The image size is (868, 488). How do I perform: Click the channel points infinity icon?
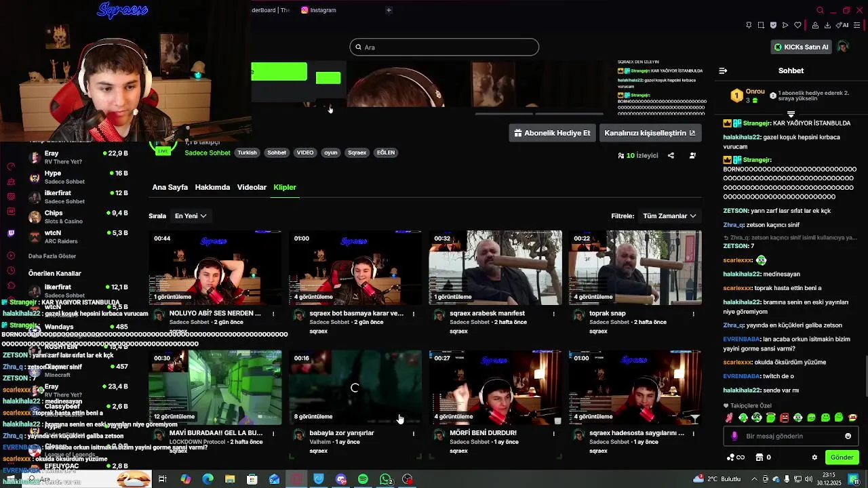(735, 457)
